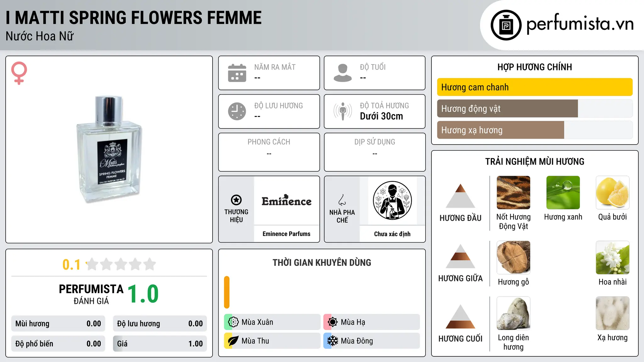Viewport: 644px width, 362px height.
Task: Open the Hương xanh note image
Action: click(x=563, y=193)
